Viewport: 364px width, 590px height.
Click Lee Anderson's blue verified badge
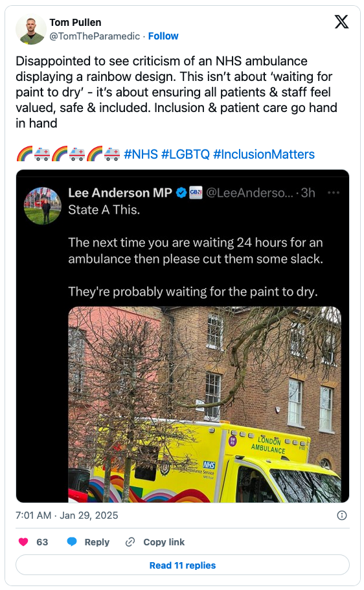click(181, 193)
